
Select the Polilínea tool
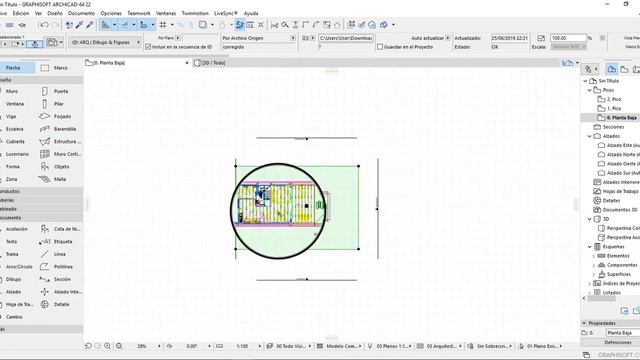pyautogui.click(x=56, y=267)
